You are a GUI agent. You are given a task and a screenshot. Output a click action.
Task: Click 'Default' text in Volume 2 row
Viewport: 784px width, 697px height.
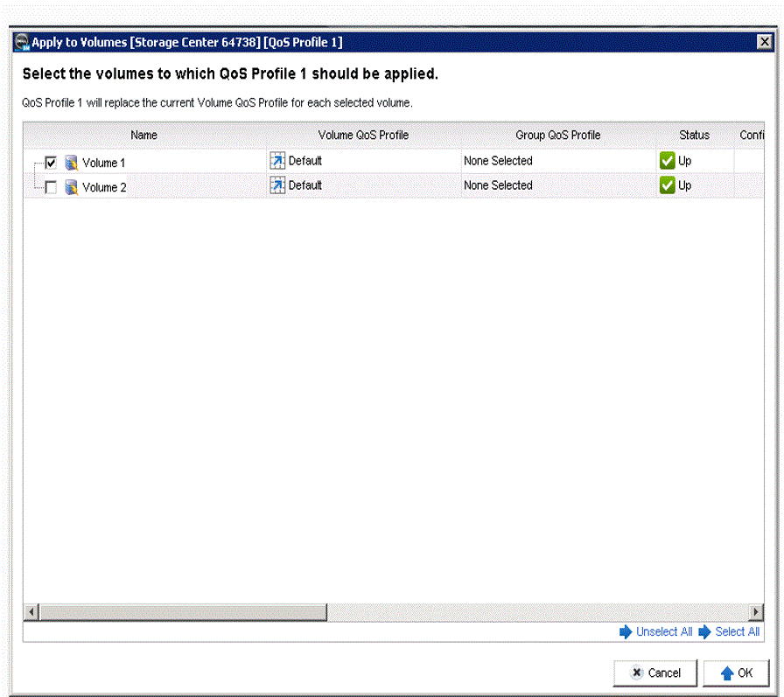tap(305, 185)
